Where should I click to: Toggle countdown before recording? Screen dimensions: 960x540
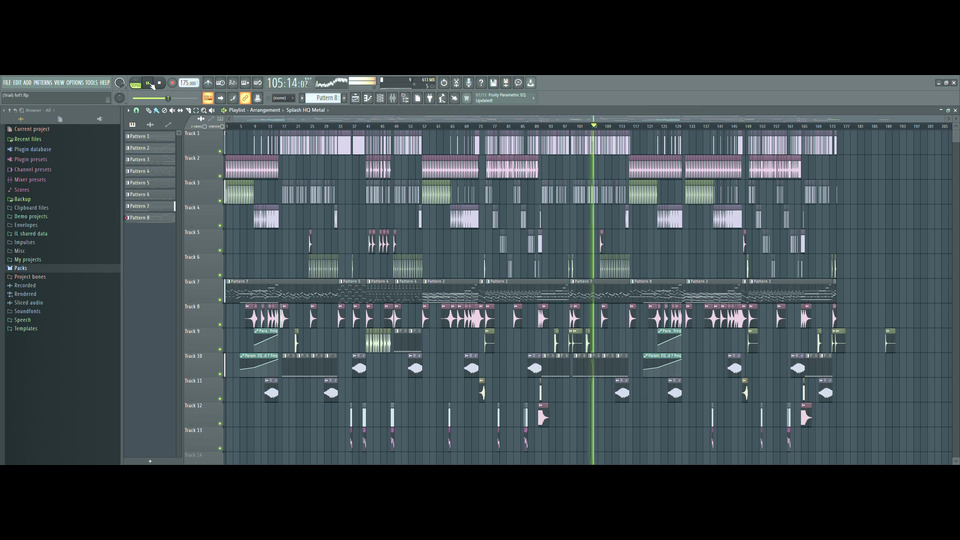[233, 83]
